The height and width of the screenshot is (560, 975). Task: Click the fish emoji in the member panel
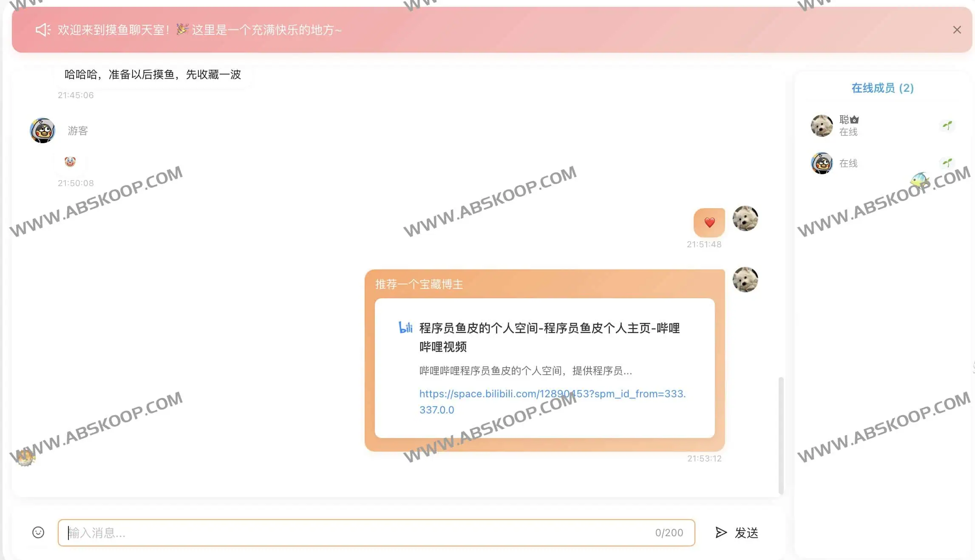tap(920, 180)
